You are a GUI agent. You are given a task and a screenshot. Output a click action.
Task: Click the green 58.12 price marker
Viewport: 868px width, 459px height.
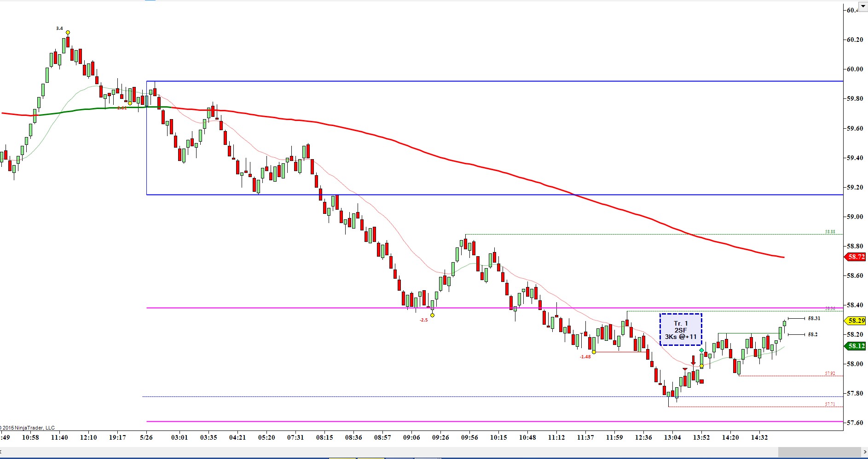click(856, 346)
